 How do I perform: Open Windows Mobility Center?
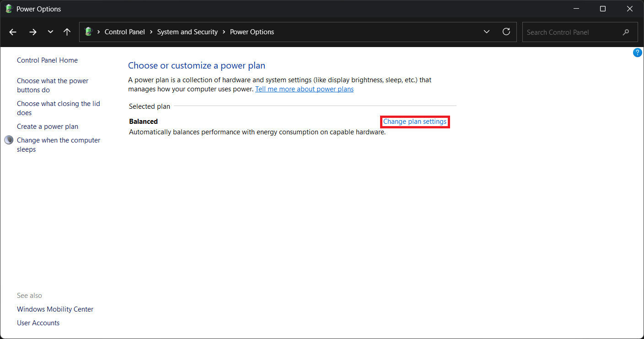pos(55,309)
